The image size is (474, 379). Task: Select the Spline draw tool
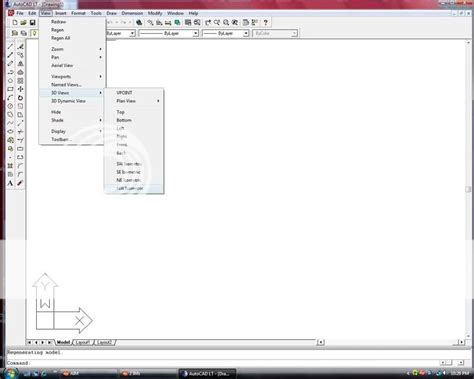[x=10, y=123]
